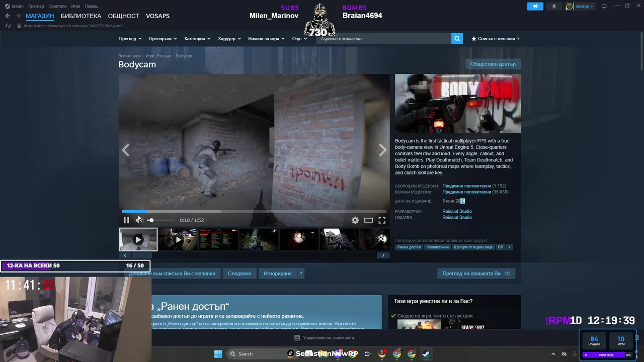The height and width of the screenshot is (362, 644).
Task: Switch to МАГАЗИН tab
Action: pos(40,16)
